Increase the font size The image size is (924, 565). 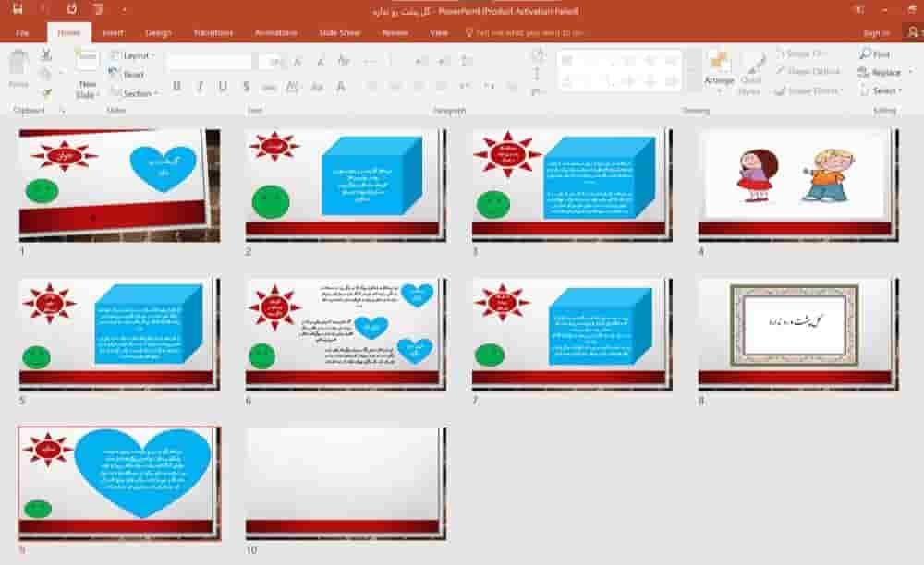298,61
